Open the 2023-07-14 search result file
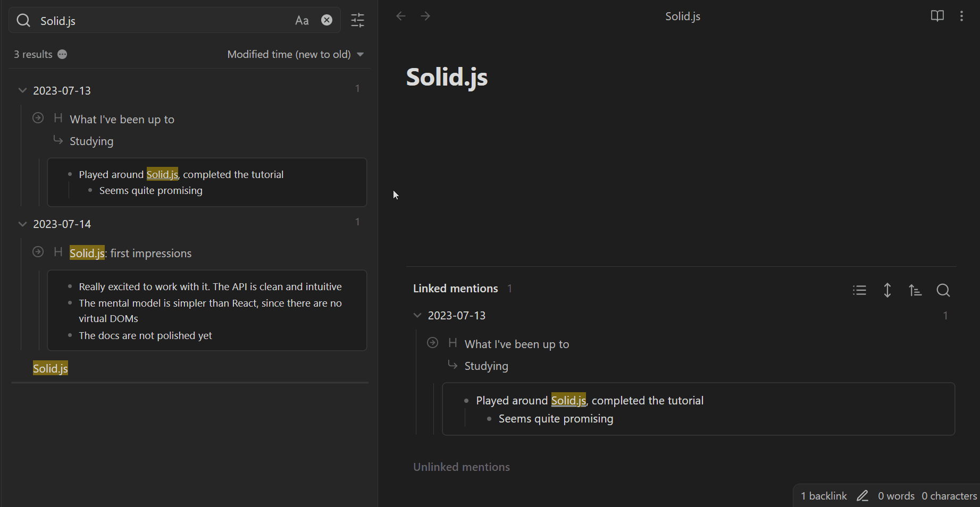This screenshot has height=507, width=980. (x=62, y=224)
